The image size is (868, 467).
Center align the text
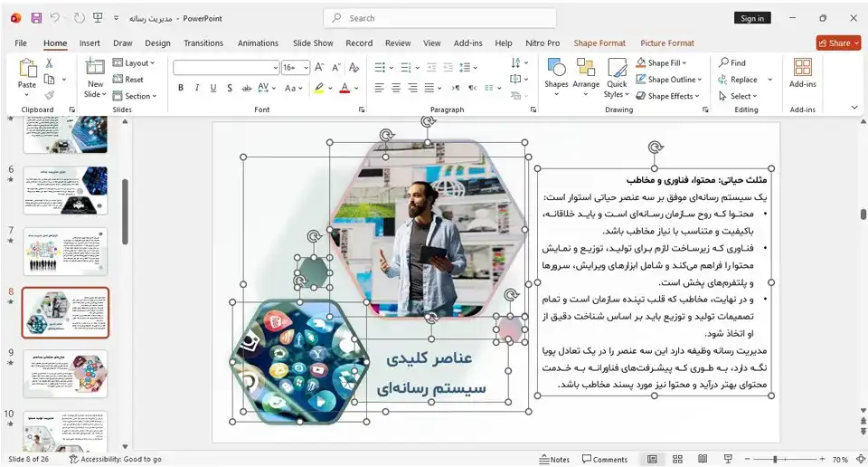pos(396,88)
